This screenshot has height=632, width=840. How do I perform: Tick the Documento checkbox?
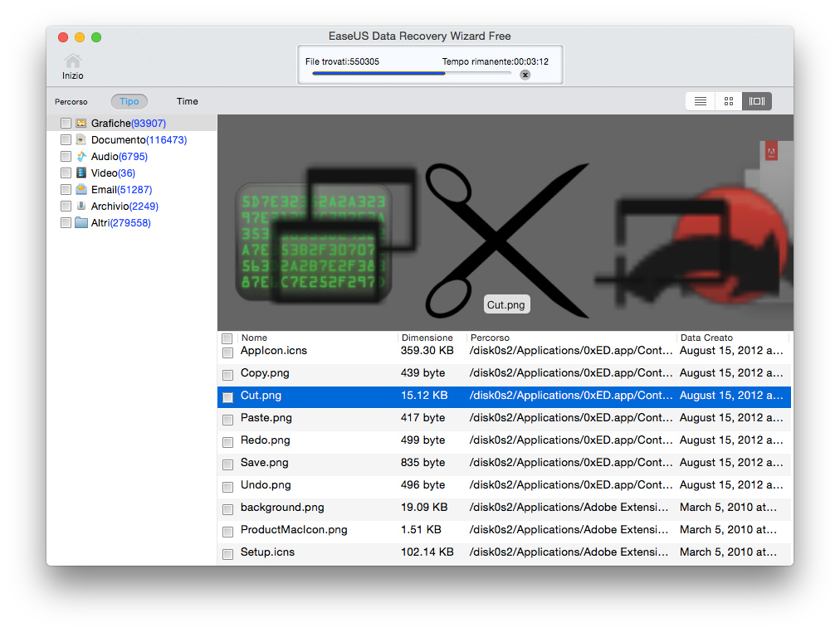tap(66, 139)
